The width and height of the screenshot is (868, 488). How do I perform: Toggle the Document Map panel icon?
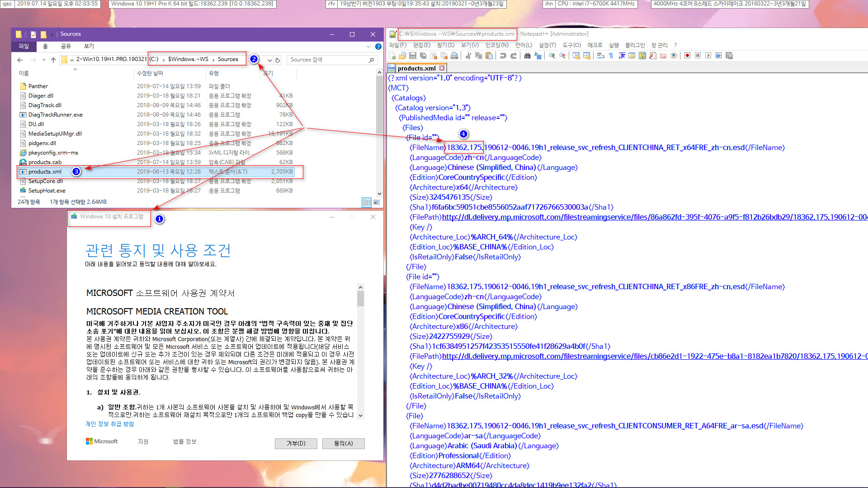642,56
